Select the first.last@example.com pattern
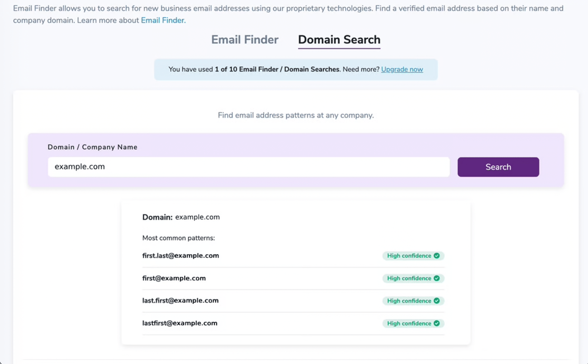Viewport: 588px width, 364px height. click(180, 255)
